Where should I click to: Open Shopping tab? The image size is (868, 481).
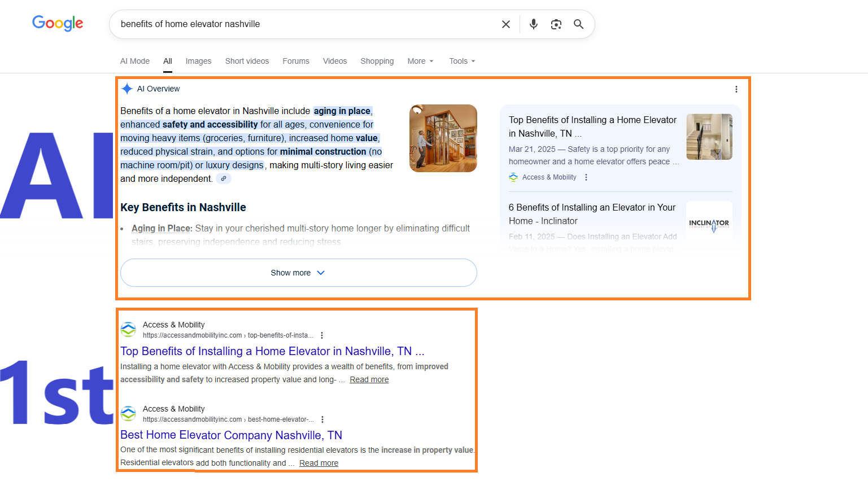click(377, 61)
